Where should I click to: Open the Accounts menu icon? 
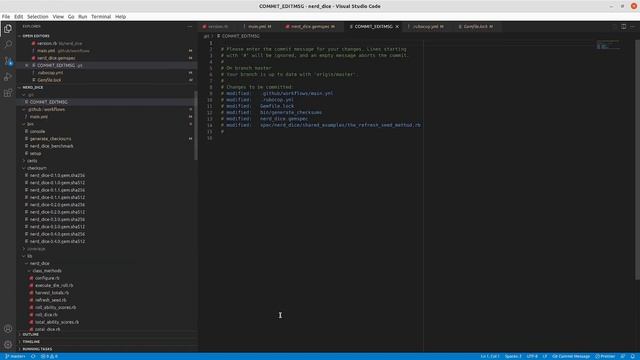8,329
